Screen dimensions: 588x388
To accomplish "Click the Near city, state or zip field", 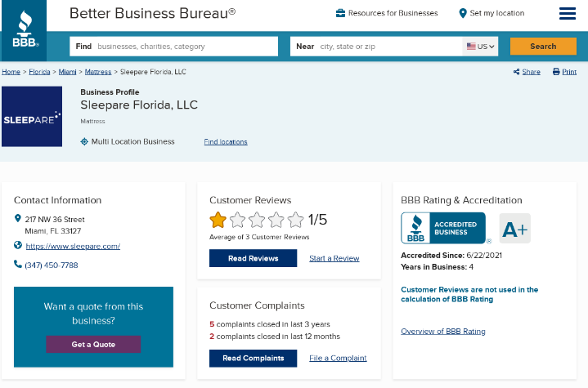I will [376, 47].
